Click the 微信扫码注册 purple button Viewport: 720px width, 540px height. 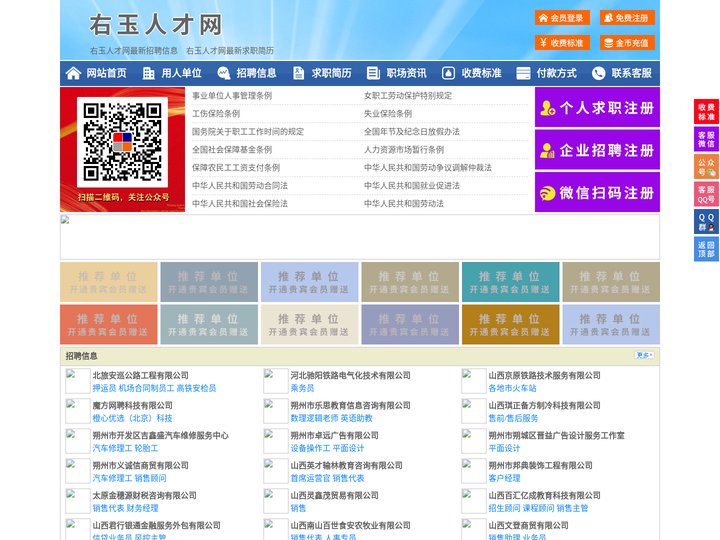pos(597,192)
